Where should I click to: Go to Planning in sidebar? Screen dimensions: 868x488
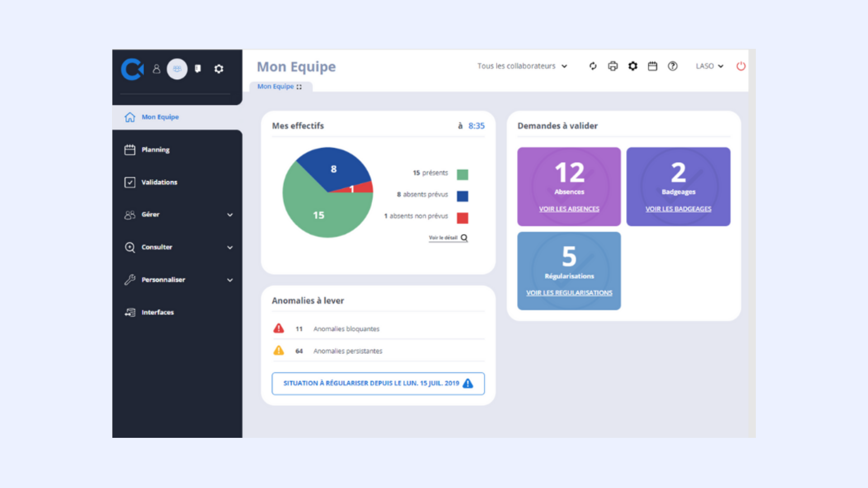155,150
